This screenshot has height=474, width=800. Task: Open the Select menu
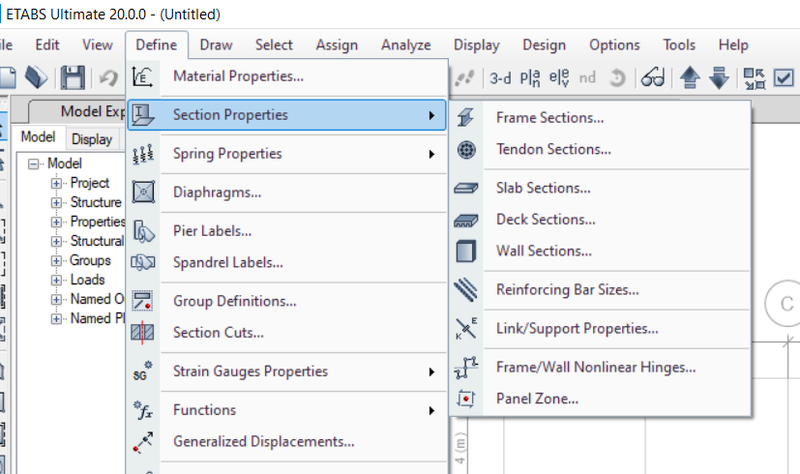[x=274, y=45]
